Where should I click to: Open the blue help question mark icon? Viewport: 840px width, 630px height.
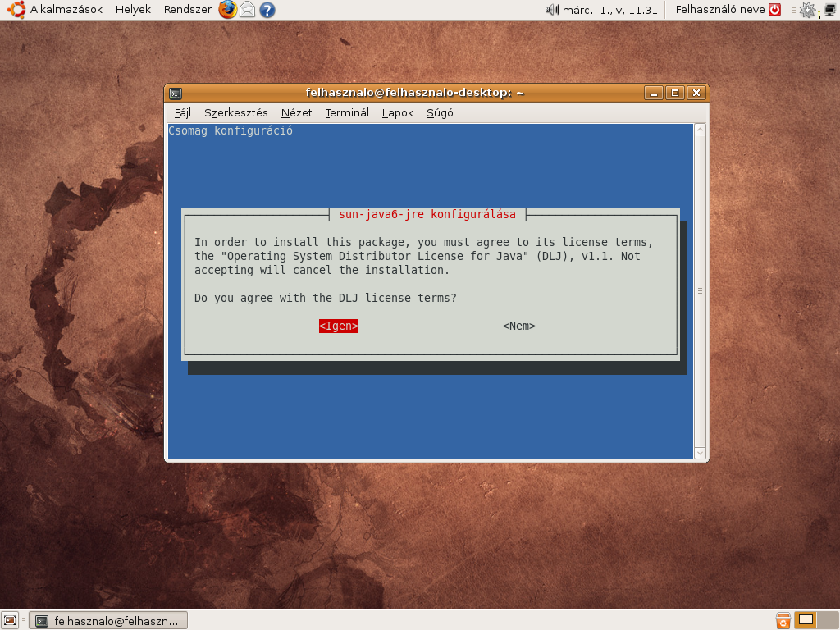pos(267,10)
